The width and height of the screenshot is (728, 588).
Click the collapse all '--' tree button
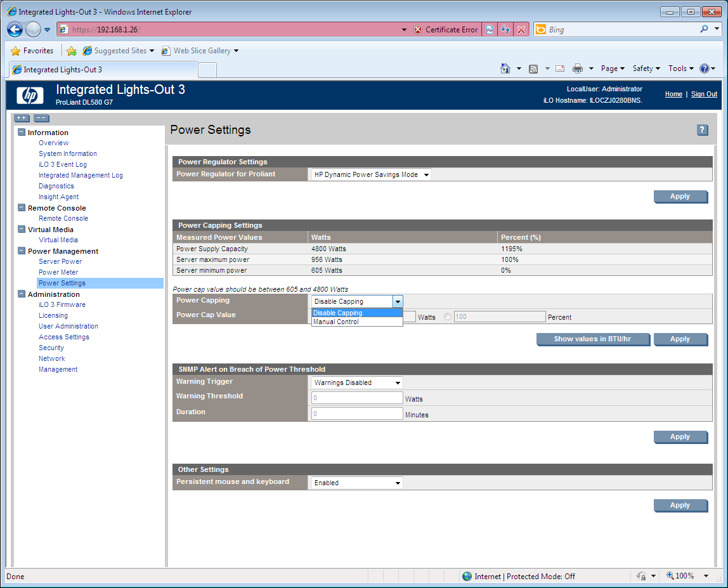point(41,118)
